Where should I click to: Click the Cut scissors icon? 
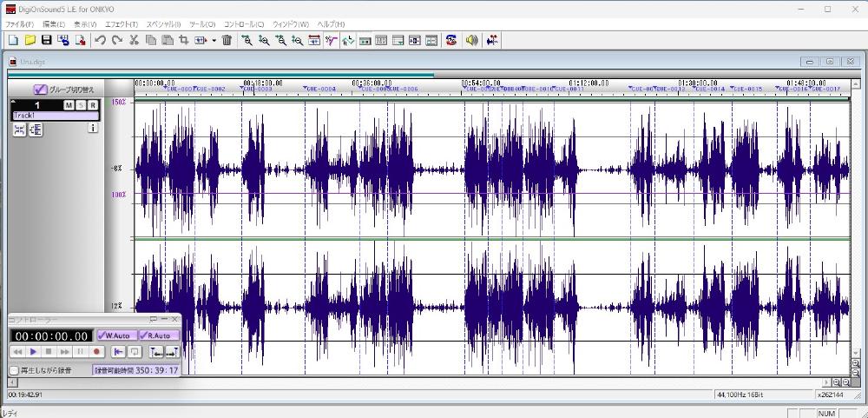pyautogui.click(x=134, y=40)
